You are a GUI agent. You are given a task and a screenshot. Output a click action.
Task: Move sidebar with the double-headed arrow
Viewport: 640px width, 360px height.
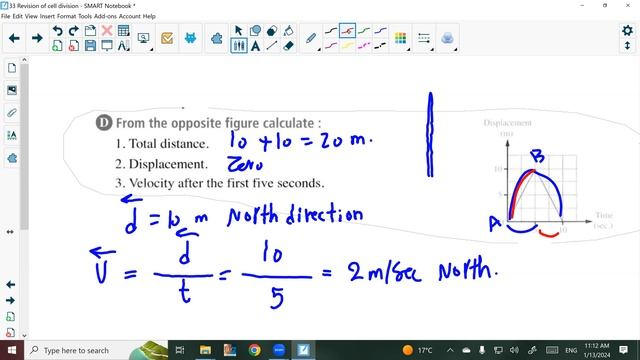(x=10, y=232)
